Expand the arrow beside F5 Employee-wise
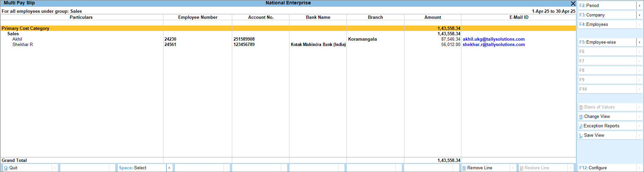Screen dimensions: 644x172 click(639, 42)
